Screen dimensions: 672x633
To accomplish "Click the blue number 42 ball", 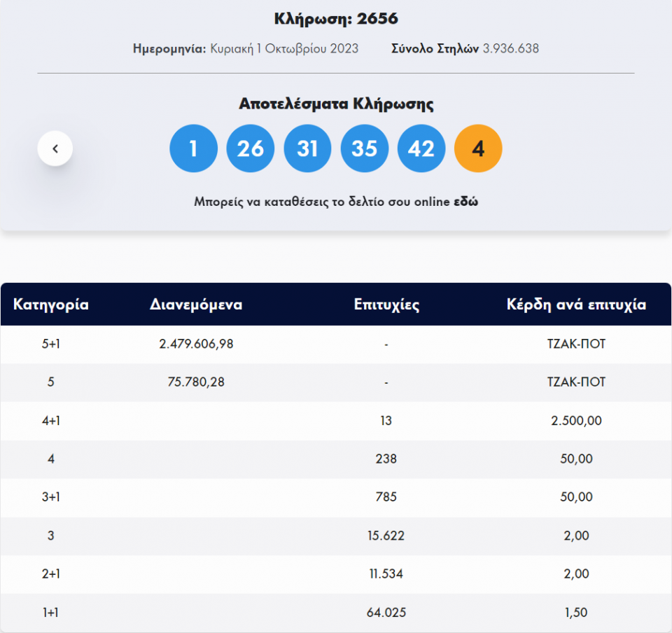I will point(421,148).
